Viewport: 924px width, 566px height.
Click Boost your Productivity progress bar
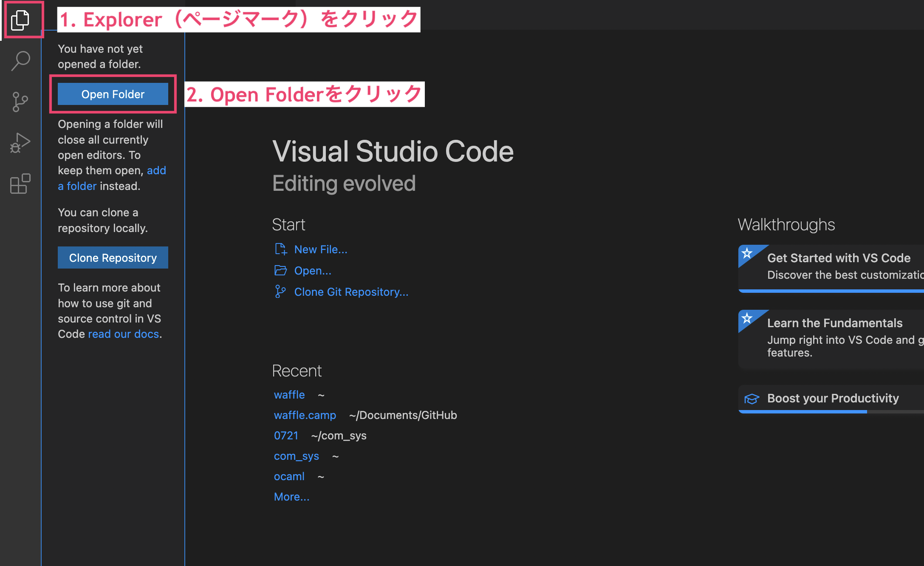(x=831, y=411)
